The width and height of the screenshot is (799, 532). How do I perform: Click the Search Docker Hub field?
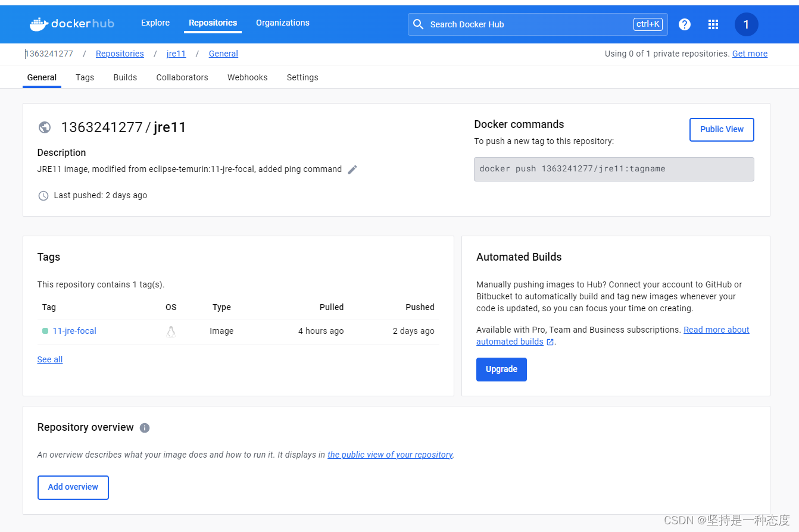(538, 24)
